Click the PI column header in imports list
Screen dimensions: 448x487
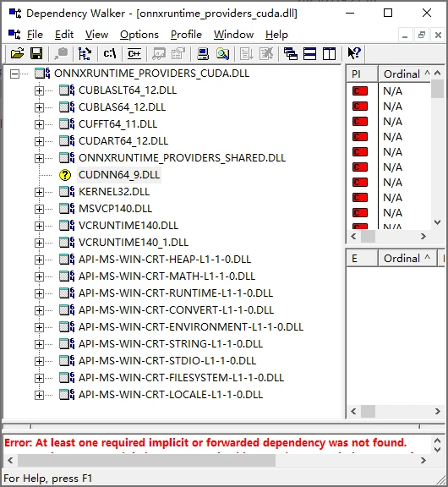[362, 74]
